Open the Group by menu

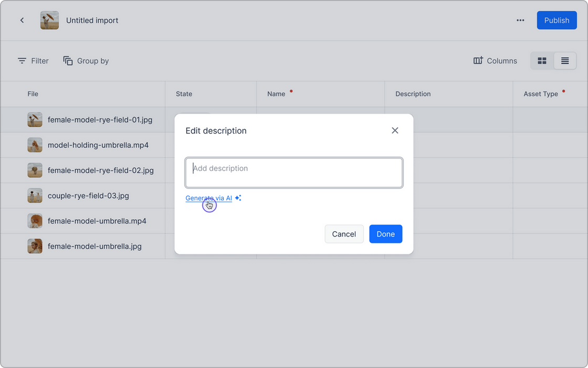[x=86, y=61]
